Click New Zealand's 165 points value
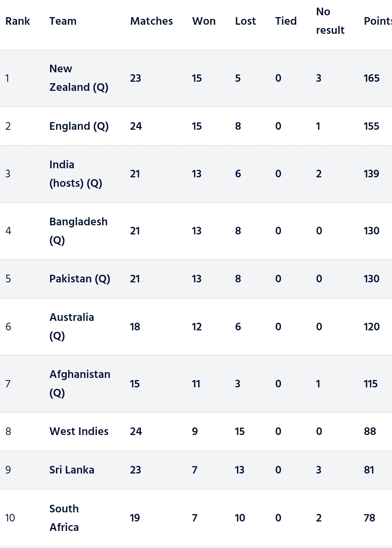The image size is (392, 548). [x=371, y=78]
